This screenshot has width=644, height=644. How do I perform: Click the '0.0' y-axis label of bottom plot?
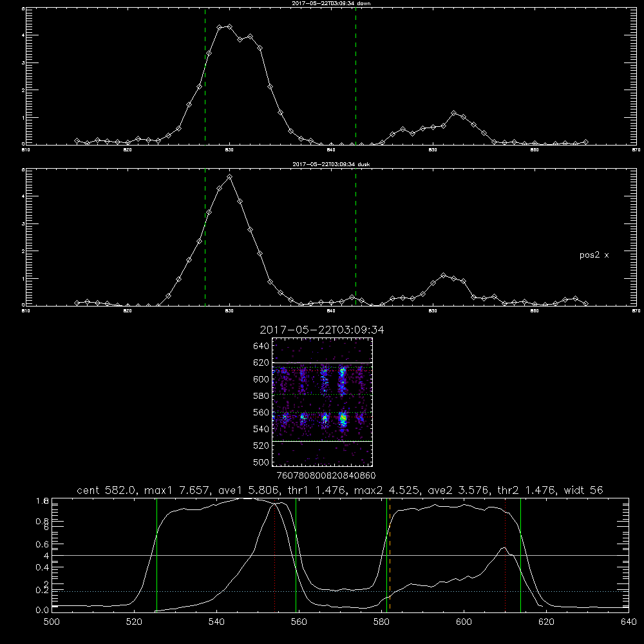pos(42,611)
